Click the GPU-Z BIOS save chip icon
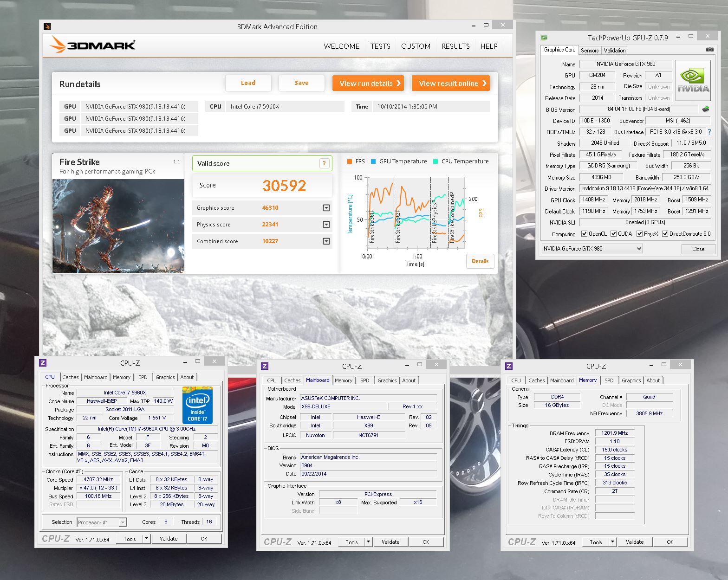The image size is (728, 580). click(x=706, y=109)
